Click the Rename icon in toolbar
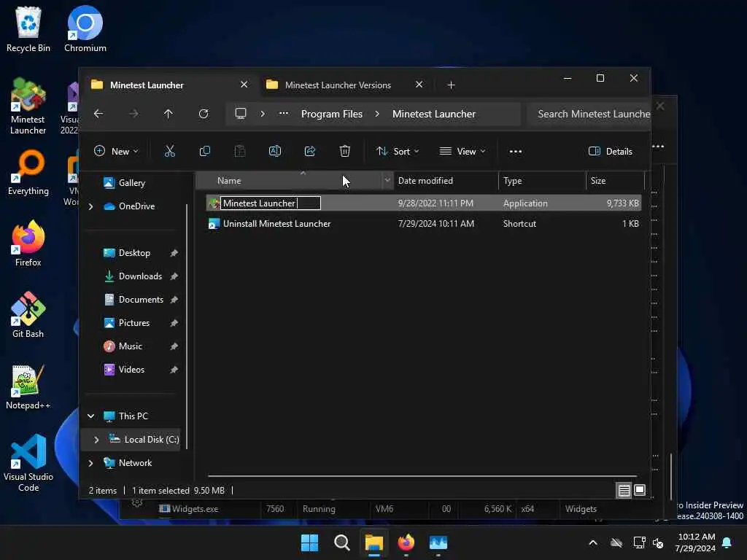 (x=275, y=152)
